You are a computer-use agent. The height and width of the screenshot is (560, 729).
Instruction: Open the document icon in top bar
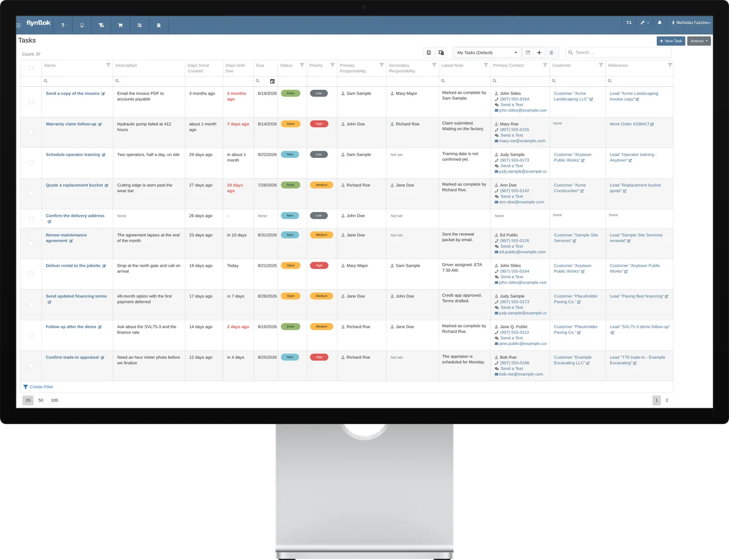(x=159, y=26)
